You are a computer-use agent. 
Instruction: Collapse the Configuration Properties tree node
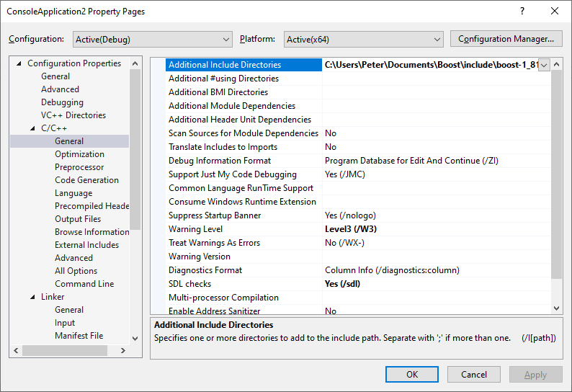coord(19,63)
